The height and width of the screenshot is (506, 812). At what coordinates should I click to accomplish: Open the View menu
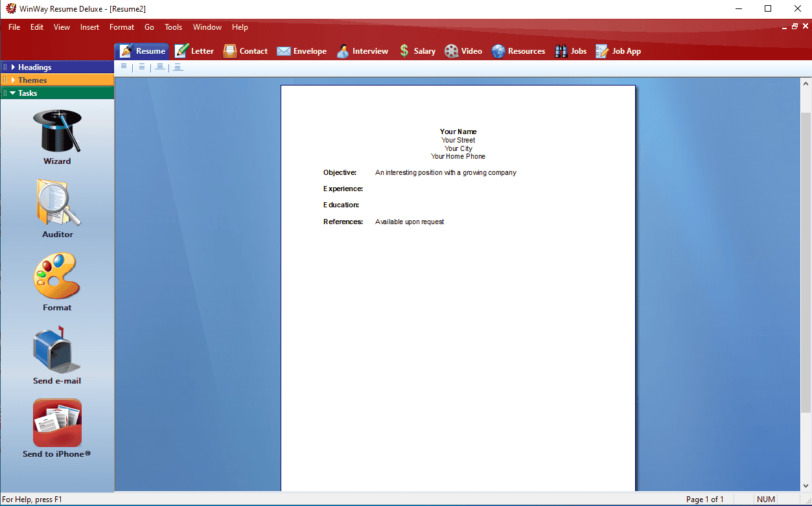click(62, 27)
